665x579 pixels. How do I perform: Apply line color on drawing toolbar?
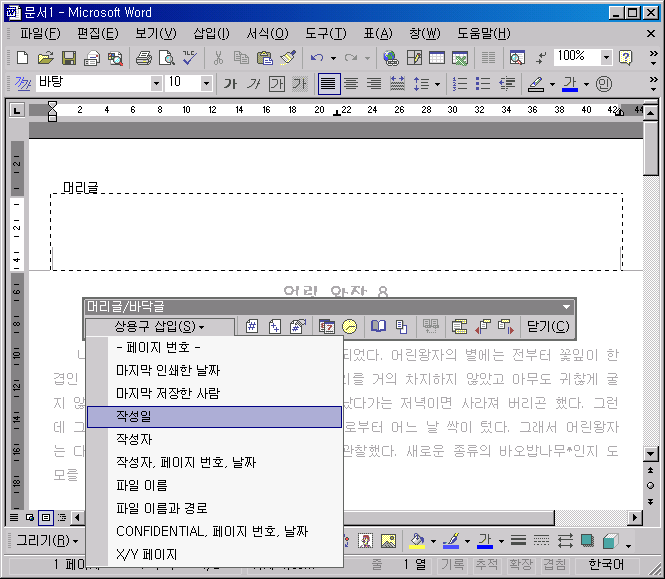pos(451,541)
